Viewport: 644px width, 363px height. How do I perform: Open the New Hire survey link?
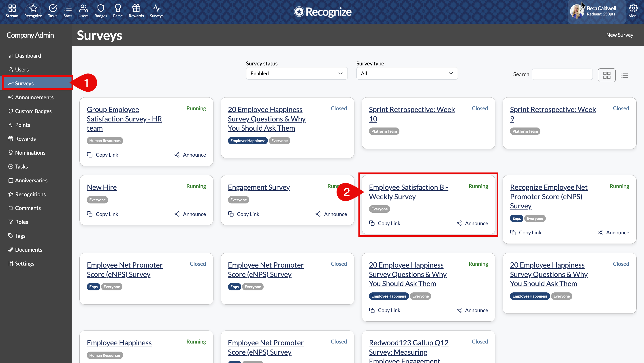pyautogui.click(x=102, y=187)
